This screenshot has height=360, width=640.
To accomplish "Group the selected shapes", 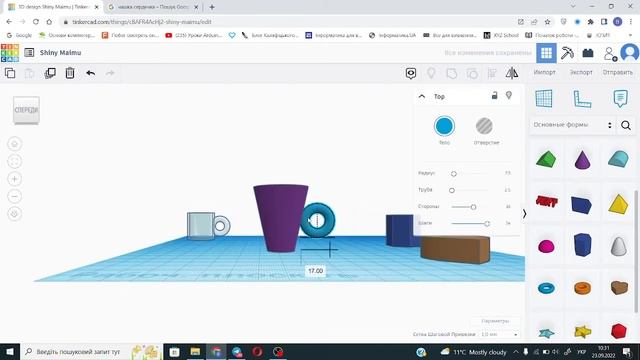I will [451, 73].
